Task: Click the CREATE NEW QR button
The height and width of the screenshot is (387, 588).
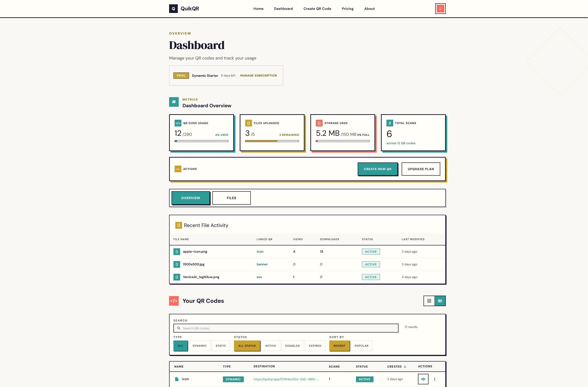Action: 378,169
